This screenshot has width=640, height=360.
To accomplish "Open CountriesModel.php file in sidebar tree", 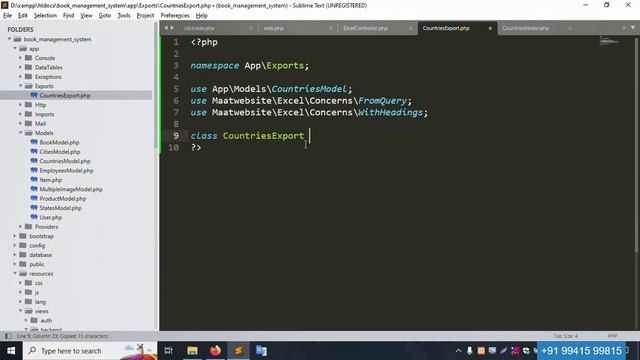I will pos(64,161).
